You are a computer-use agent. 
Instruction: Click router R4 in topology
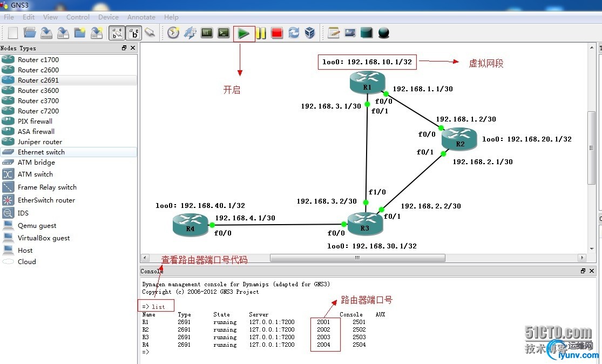191,225
